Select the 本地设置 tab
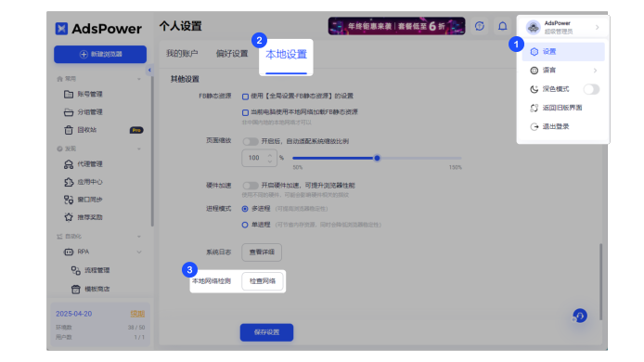The width and height of the screenshot is (644, 362). tap(286, 54)
